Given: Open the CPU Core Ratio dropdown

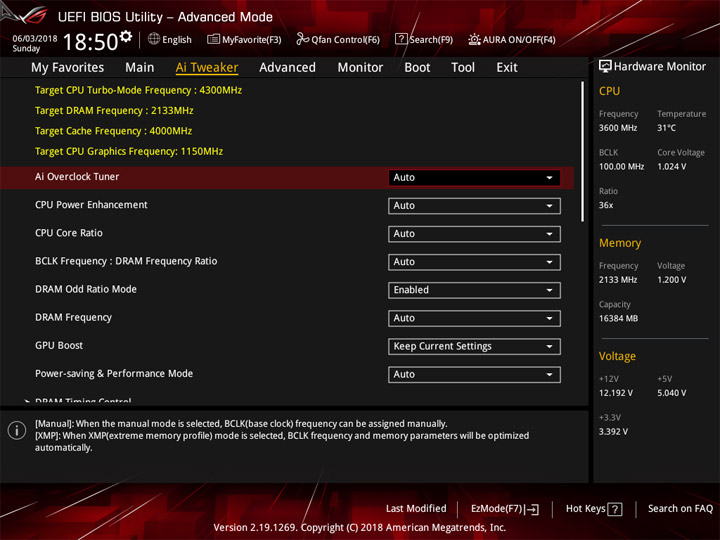Looking at the screenshot, I should pyautogui.click(x=474, y=234).
